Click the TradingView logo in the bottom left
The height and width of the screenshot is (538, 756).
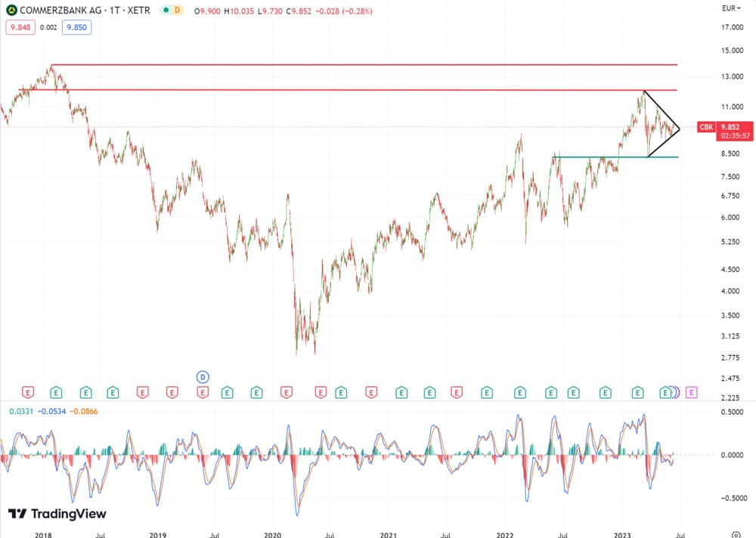[57, 514]
